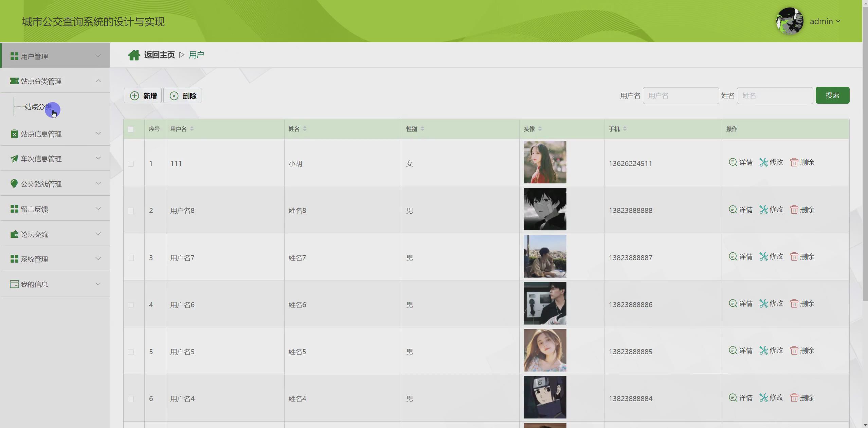Click the sort arrows beside 手机 column
Image resolution: width=868 pixels, height=428 pixels.
click(625, 129)
